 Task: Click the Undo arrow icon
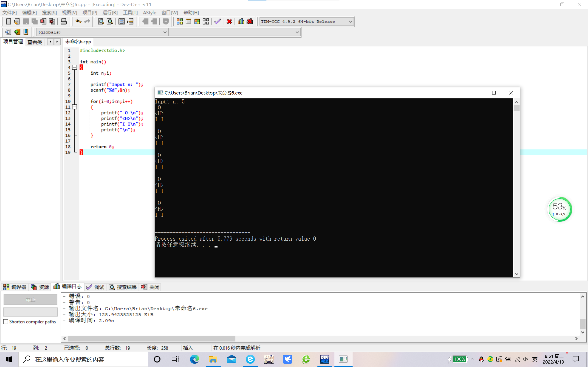tap(78, 22)
